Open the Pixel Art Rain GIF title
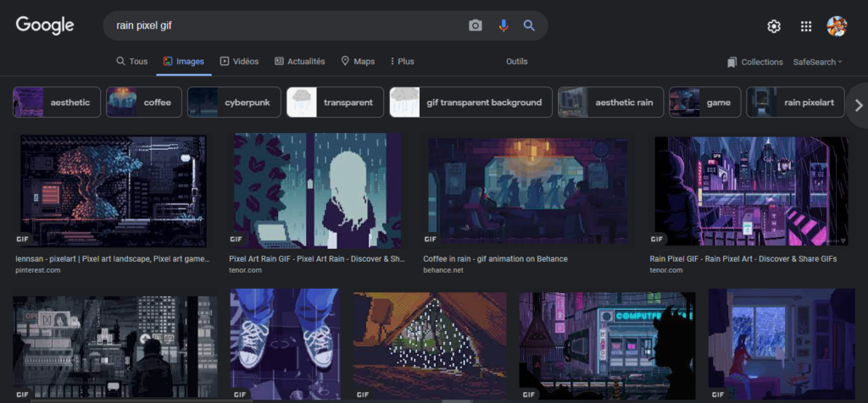Viewport: 868px width, 403px height. pos(317,259)
